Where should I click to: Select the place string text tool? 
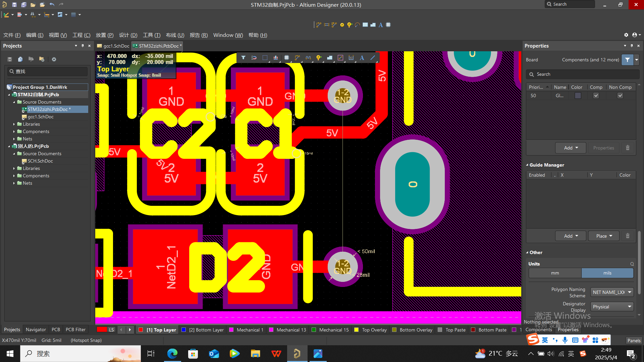[x=362, y=58]
